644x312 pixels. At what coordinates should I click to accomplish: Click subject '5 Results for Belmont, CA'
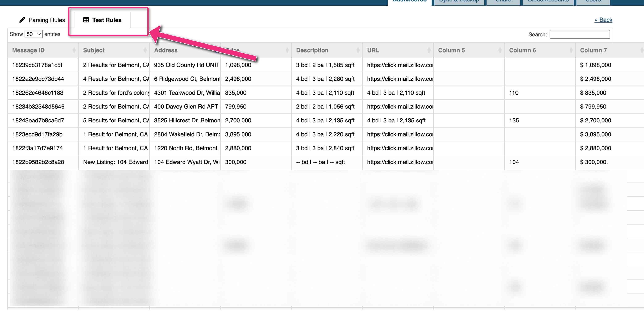coord(116,121)
